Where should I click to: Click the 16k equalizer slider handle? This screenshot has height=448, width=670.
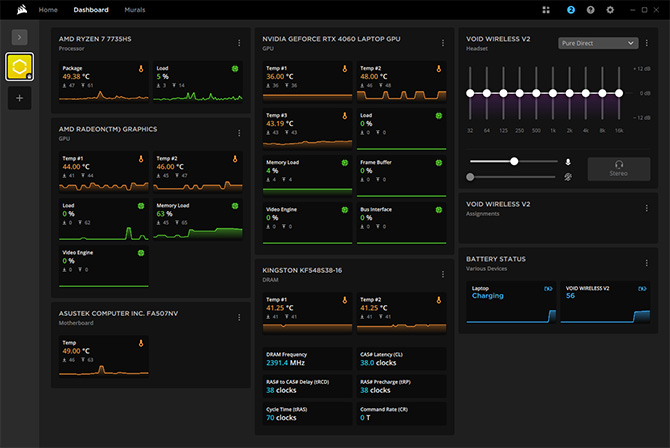[619, 93]
